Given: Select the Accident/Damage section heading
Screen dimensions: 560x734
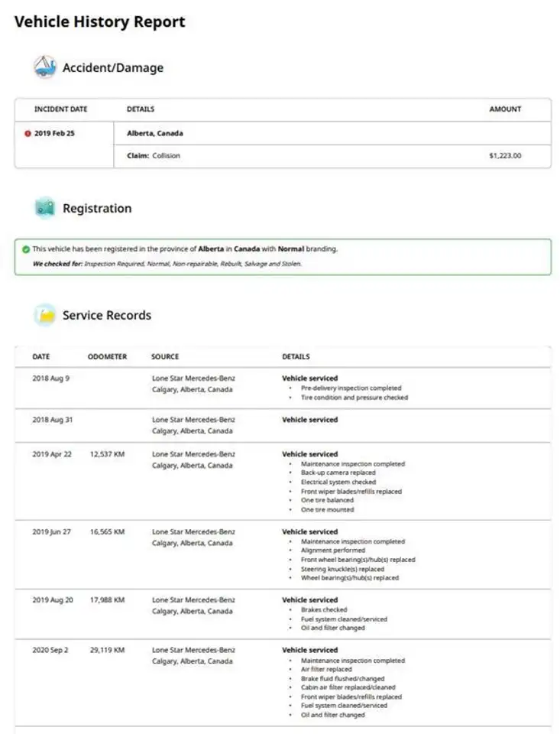Looking at the screenshot, I should (x=113, y=68).
